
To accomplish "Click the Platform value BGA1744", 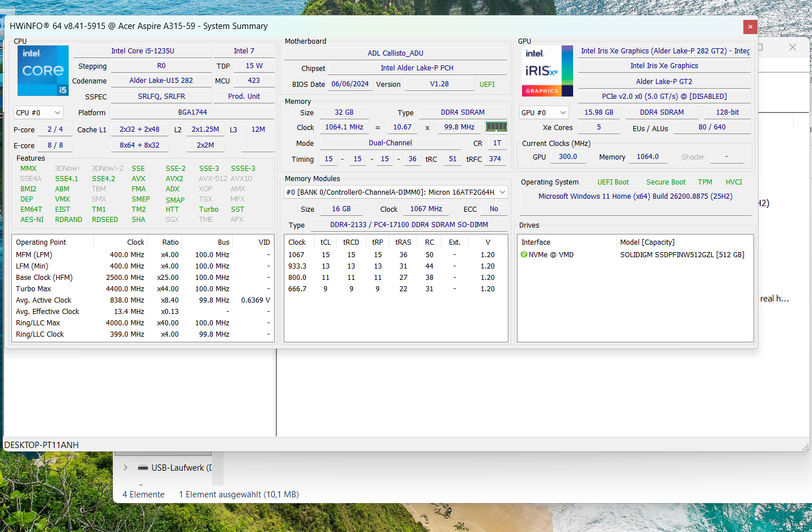I will pyautogui.click(x=193, y=112).
